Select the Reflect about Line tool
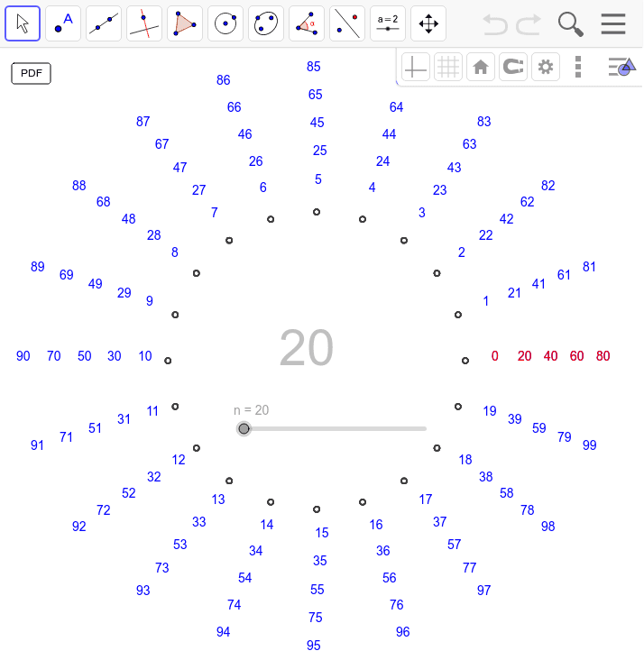 point(347,23)
